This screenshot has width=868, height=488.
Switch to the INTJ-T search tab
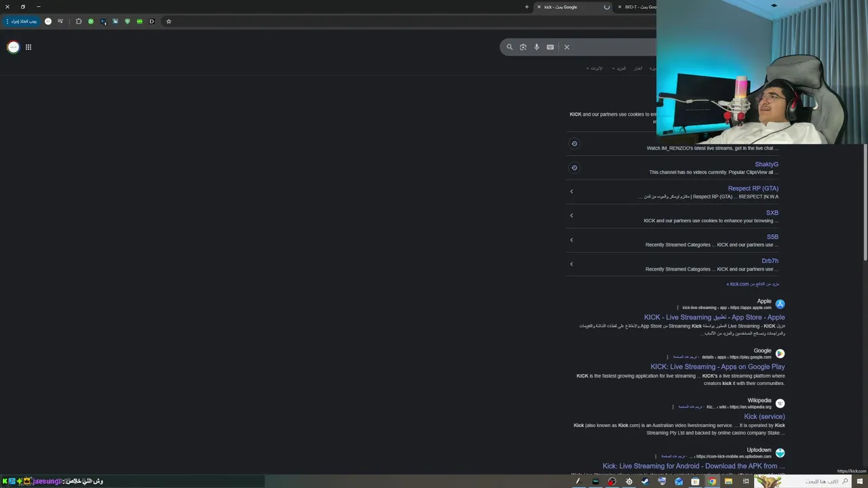click(x=636, y=7)
